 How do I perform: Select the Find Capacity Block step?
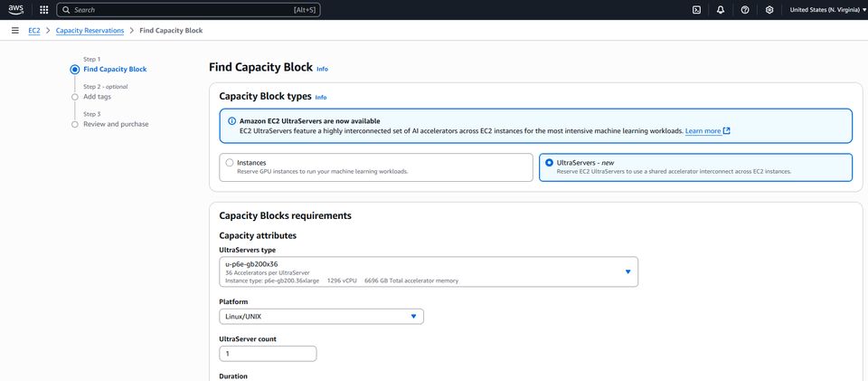pyautogui.click(x=115, y=69)
